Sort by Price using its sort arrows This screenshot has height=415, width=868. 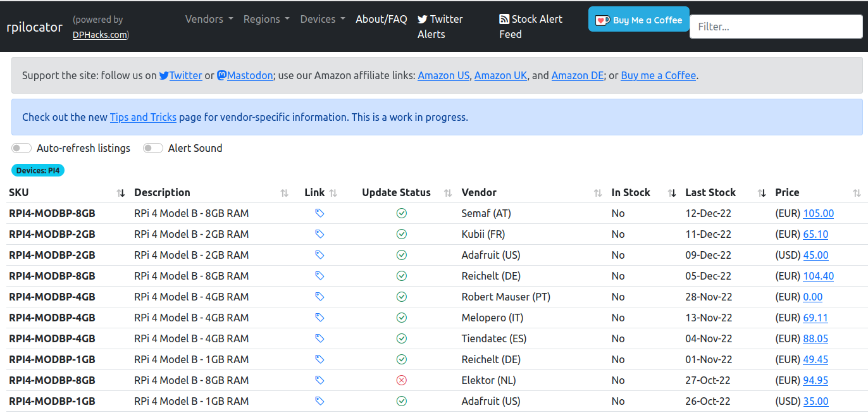[x=857, y=193]
